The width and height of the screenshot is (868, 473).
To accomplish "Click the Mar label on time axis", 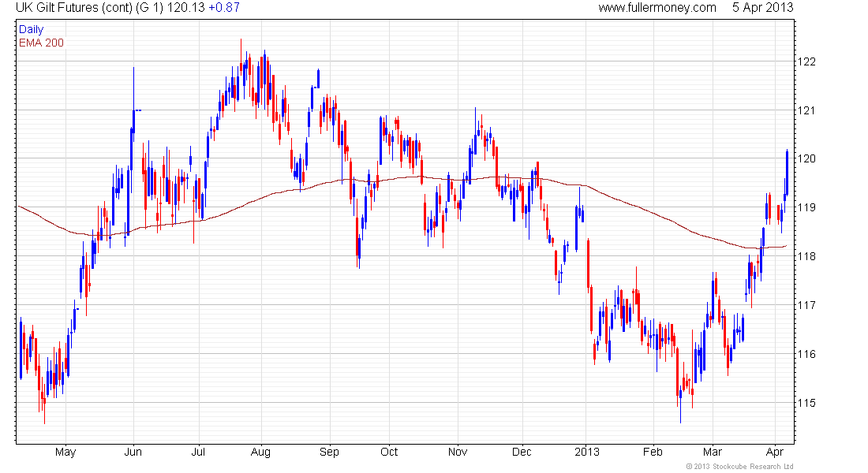I will pos(713,452).
